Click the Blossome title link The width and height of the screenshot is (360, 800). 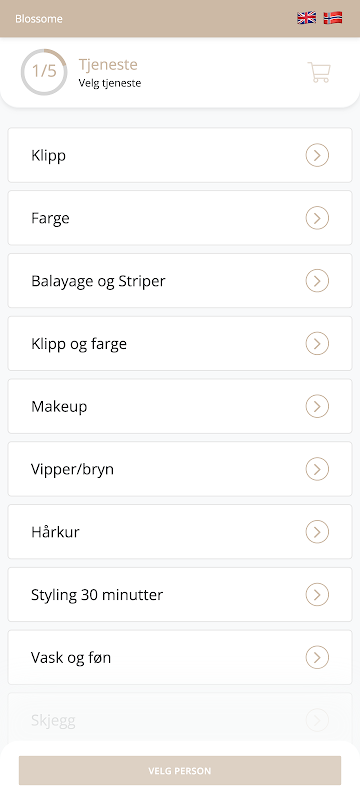[x=39, y=19]
